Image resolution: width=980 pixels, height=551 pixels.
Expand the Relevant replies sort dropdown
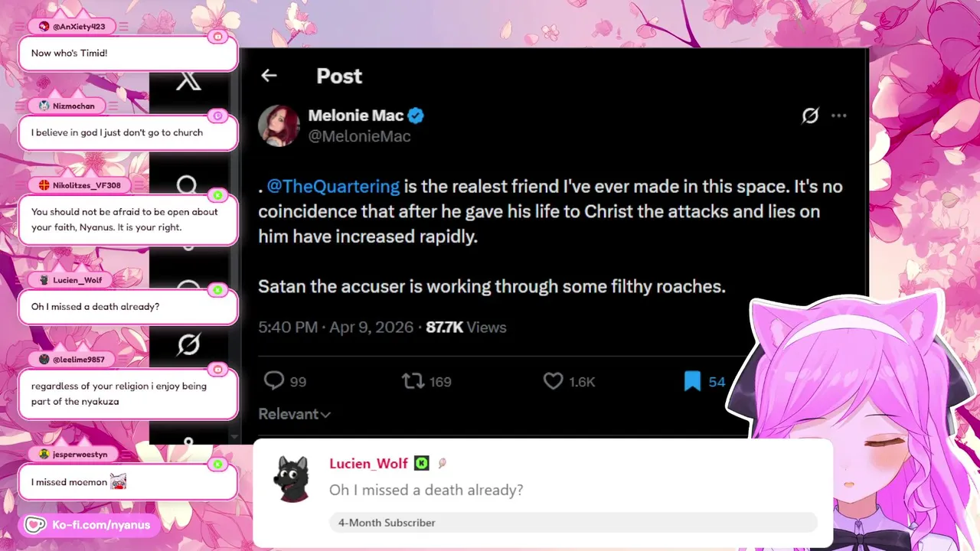[294, 414]
